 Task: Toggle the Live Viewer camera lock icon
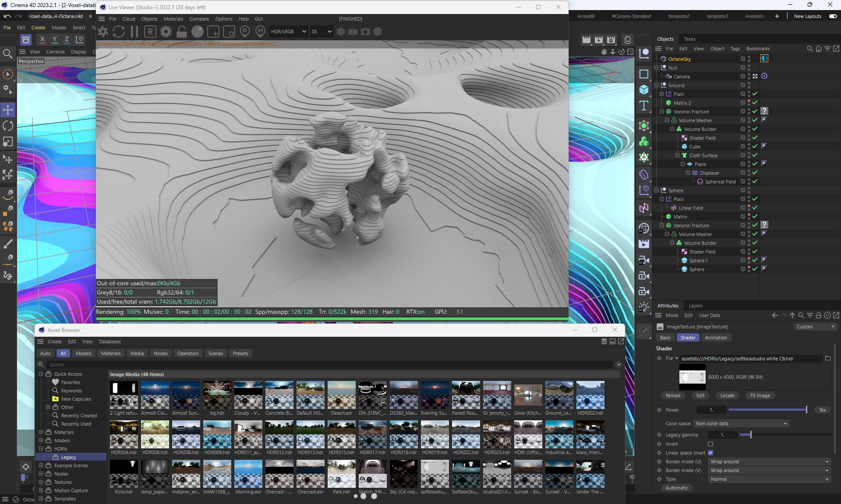[x=182, y=32]
